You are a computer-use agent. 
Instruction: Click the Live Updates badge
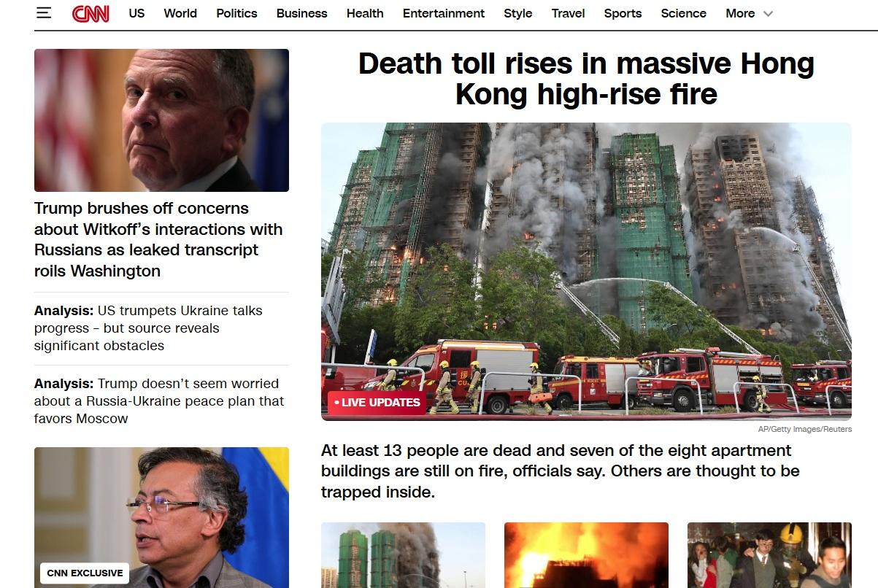(377, 402)
